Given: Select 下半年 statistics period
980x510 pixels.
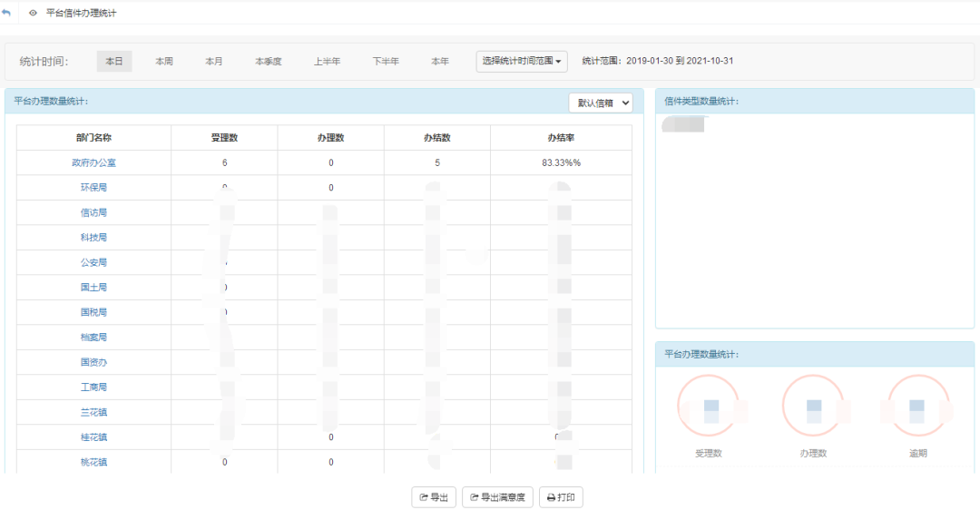Looking at the screenshot, I should [386, 62].
